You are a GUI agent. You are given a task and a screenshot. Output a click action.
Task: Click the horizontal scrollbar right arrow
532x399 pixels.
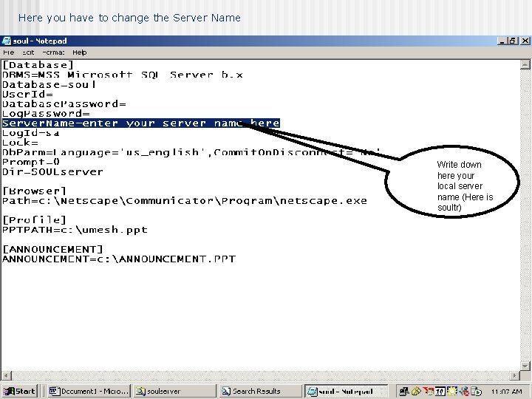point(515,375)
